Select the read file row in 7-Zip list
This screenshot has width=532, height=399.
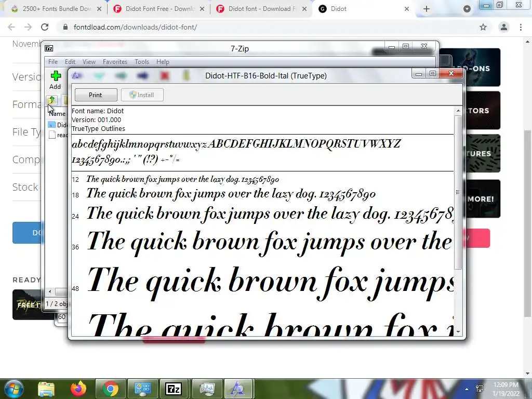[x=58, y=135]
